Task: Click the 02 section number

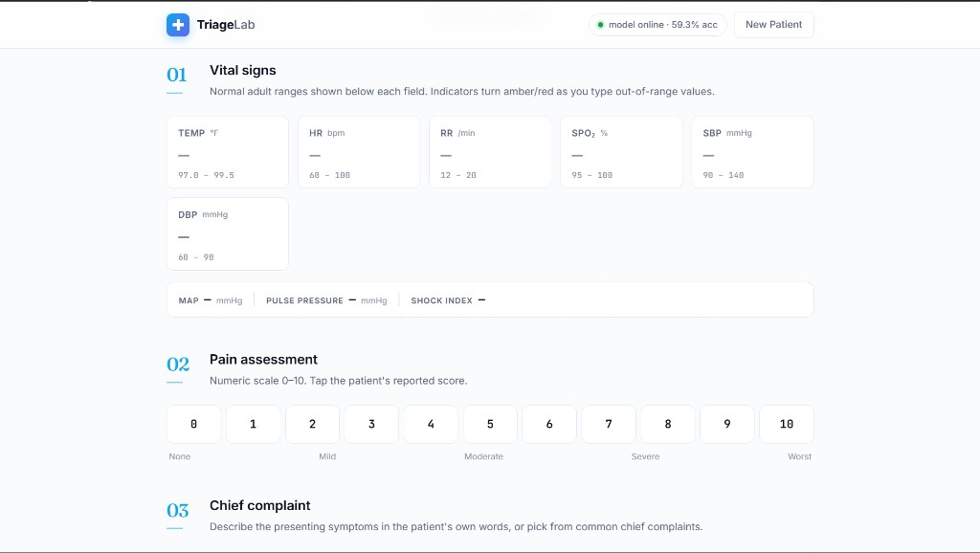Action: click(178, 365)
